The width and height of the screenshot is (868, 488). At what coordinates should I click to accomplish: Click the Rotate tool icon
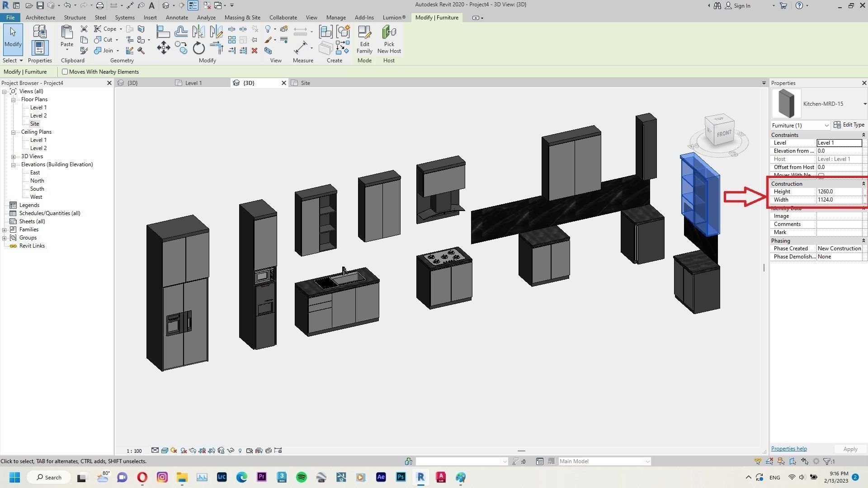[198, 48]
